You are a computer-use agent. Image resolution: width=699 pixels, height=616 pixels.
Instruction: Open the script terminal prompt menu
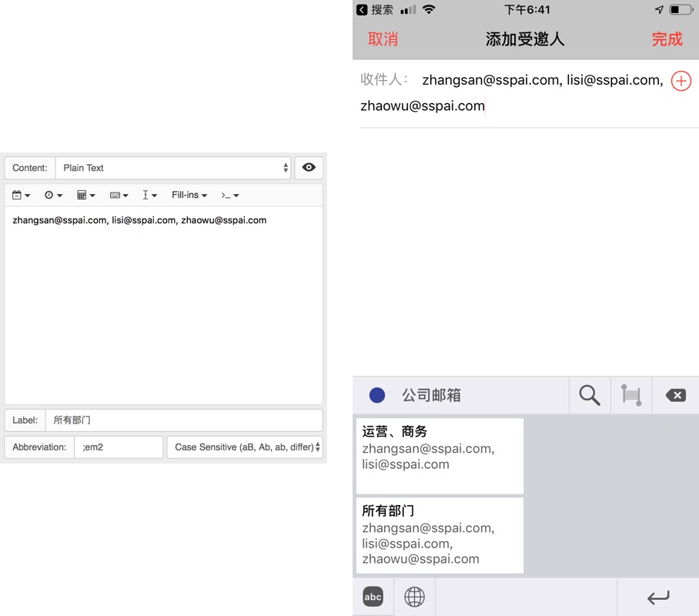pyautogui.click(x=230, y=196)
